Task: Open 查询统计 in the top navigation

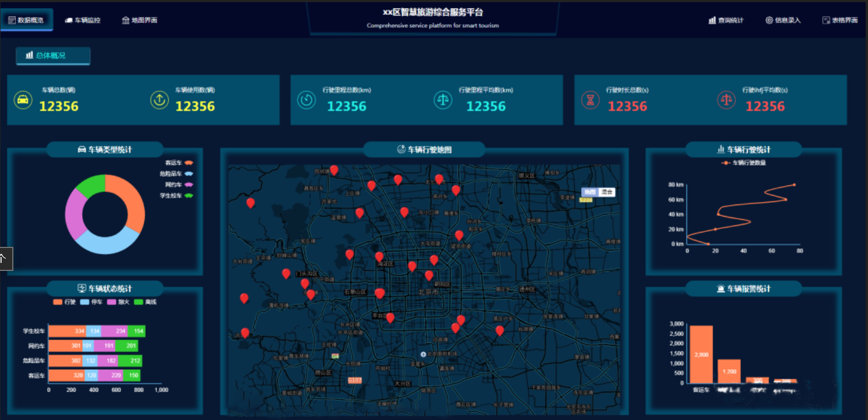Action: 726,20
